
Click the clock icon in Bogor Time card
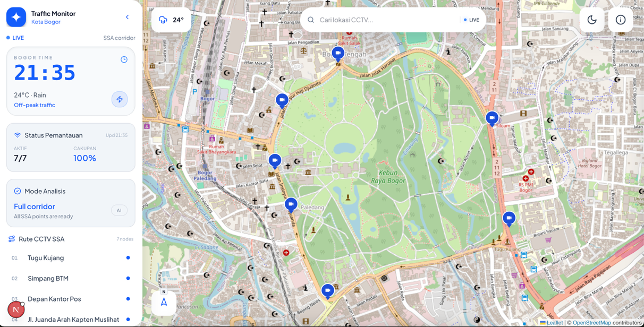click(x=124, y=59)
